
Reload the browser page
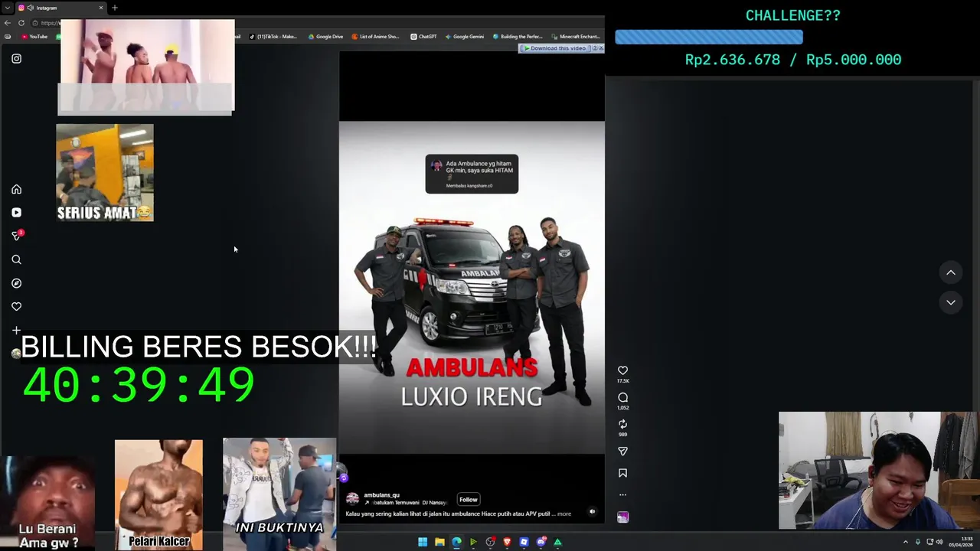click(21, 23)
